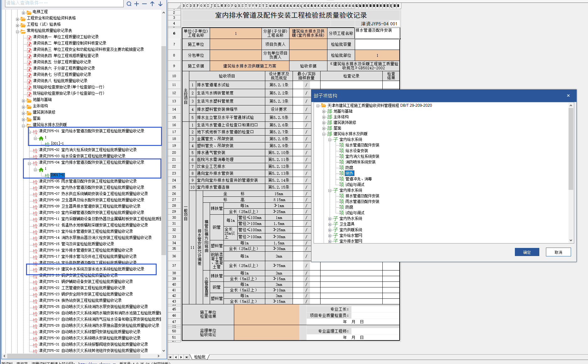Click the up arrow to the previous match
Screen dimensions: 588x364
[x=152, y=4]
